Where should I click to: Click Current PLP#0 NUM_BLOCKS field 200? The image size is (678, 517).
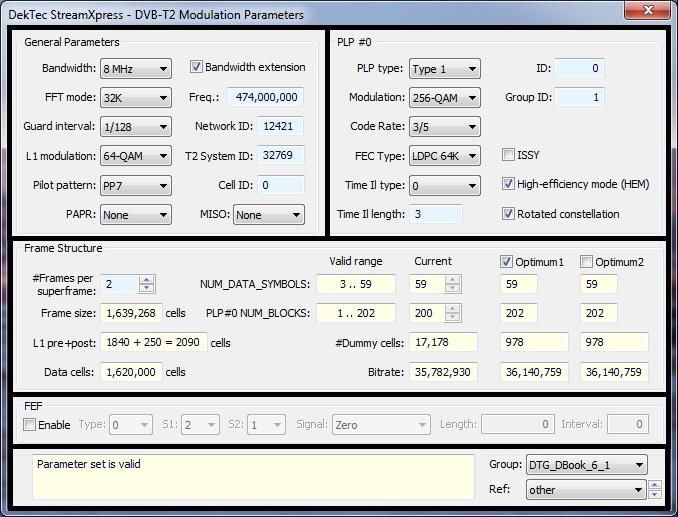pyautogui.click(x=427, y=313)
